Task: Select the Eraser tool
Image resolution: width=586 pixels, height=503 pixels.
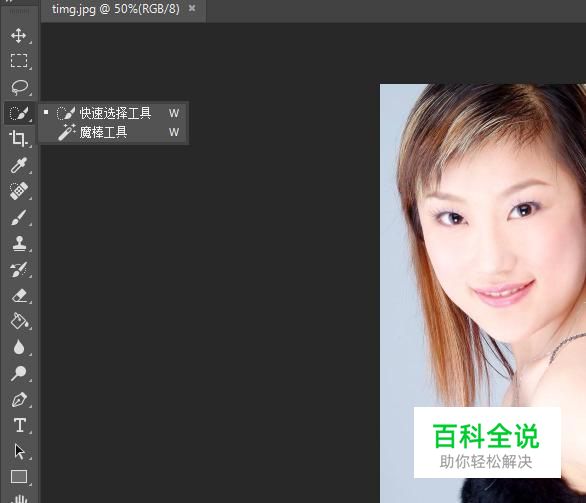Action: (19, 295)
